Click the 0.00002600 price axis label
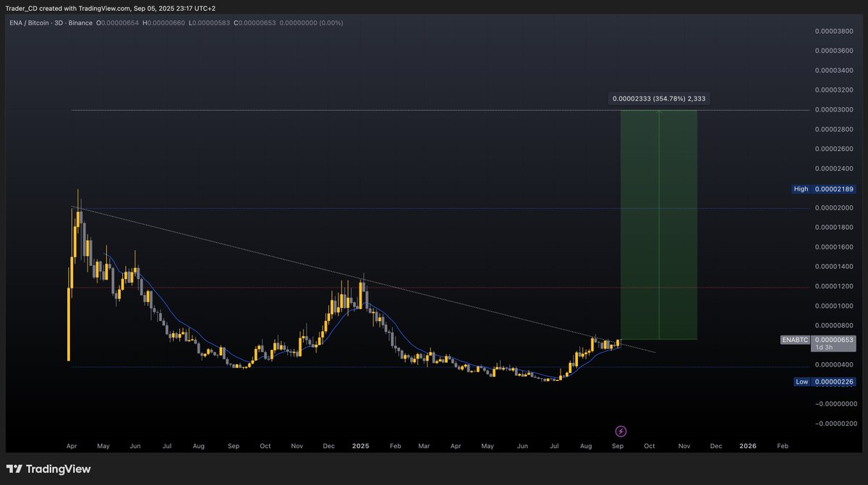 pos(834,149)
